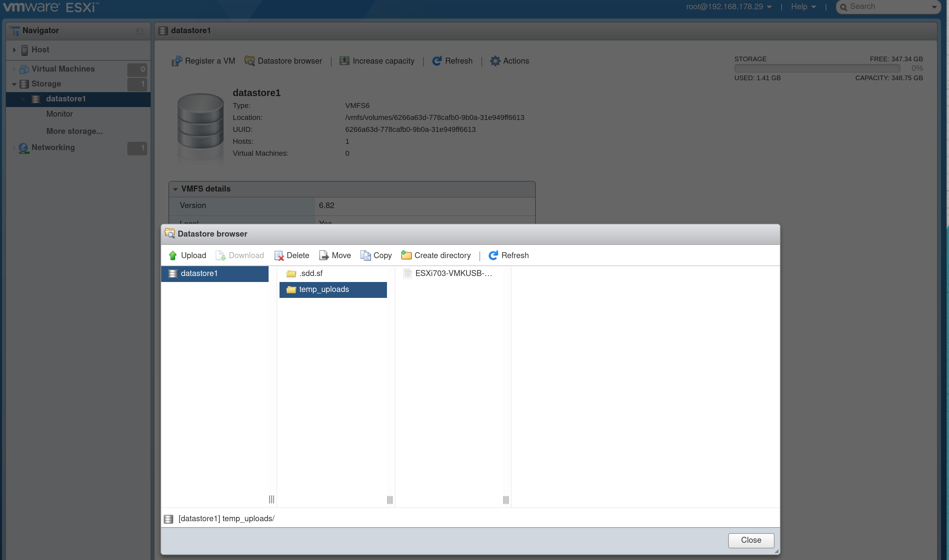Screen dimensions: 949x560
Task: Open the Actions dropdown menu
Action: click(510, 61)
